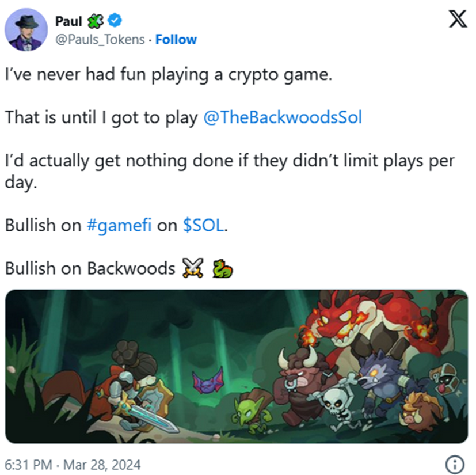The height and width of the screenshot is (475, 476).
Task: Open the @Pauls_Tokens handle
Action: pos(100,40)
